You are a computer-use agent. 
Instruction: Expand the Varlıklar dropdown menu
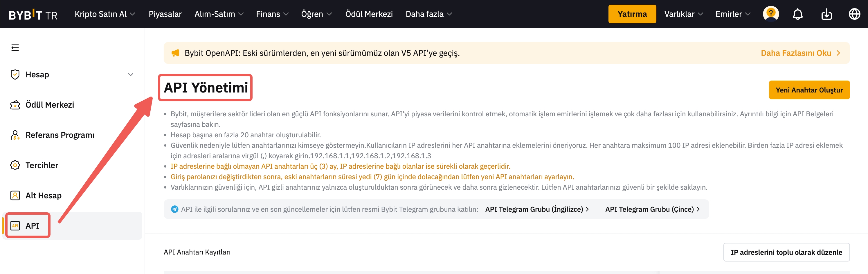[x=683, y=14]
